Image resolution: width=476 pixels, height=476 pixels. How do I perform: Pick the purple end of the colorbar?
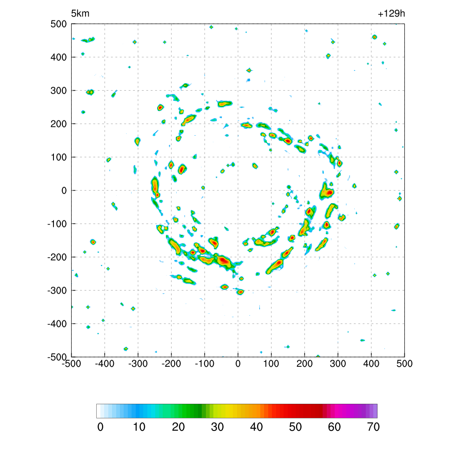coord(372,411)
